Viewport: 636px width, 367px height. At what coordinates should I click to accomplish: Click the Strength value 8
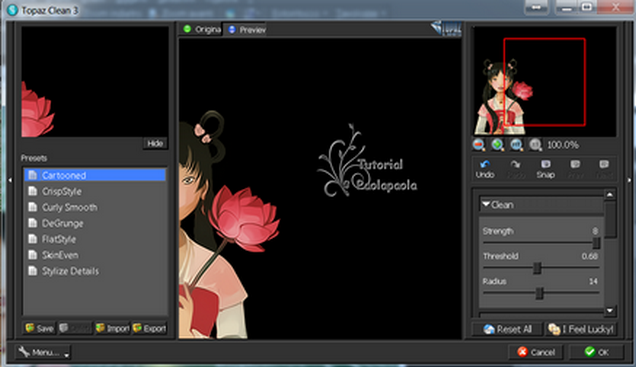click(x=595, y=231)
